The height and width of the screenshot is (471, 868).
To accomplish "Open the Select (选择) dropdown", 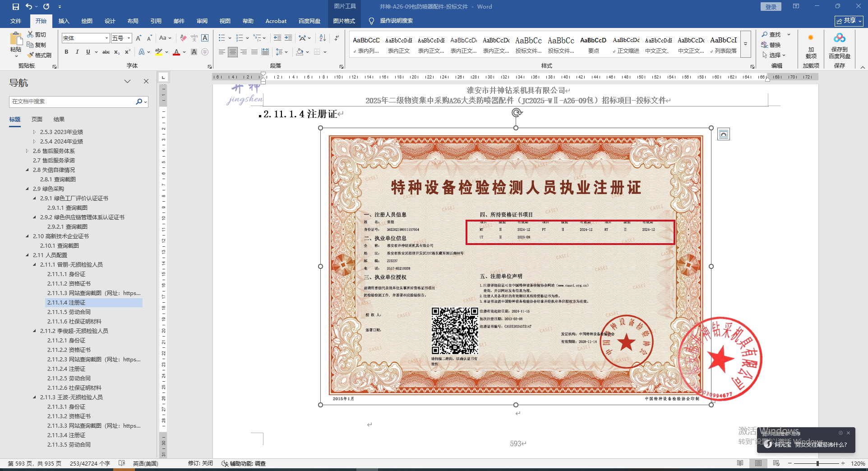I will coord(774,55).
